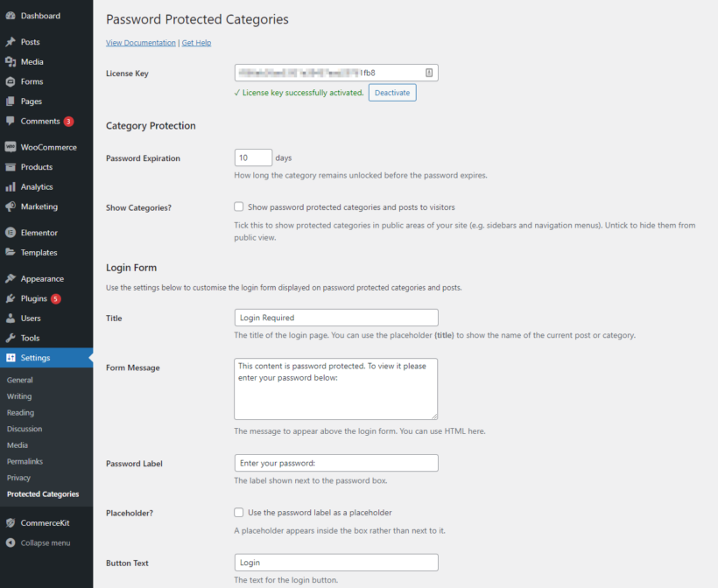Focus the login form Title field
The width and height of the screenshot is (718, 588).
pos(336,318)
